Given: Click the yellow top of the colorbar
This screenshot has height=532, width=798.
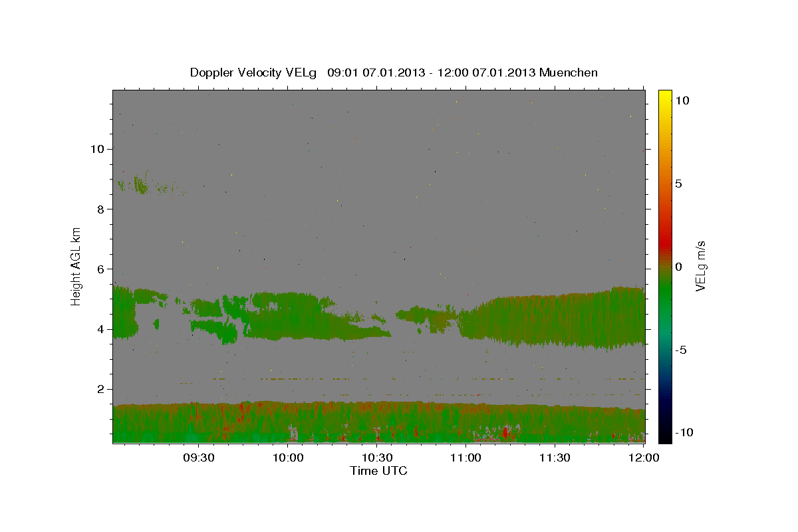Looking at the screenshot, I should [x=665, y=96].
